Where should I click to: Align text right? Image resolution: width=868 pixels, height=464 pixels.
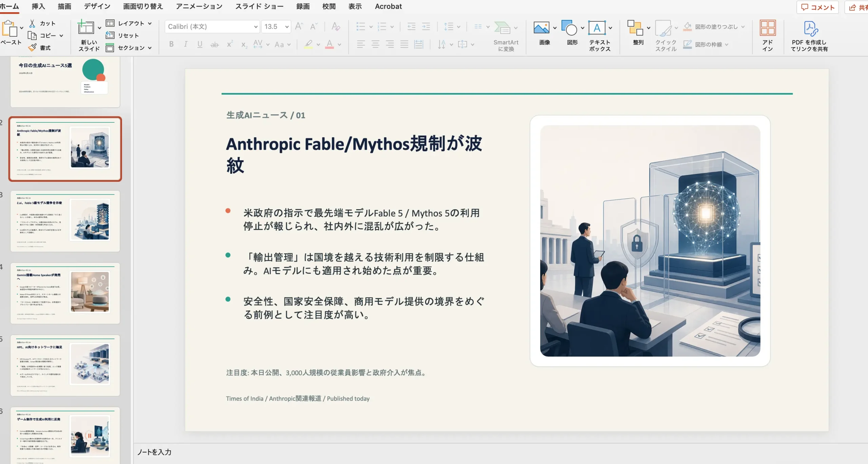[390, 44]
